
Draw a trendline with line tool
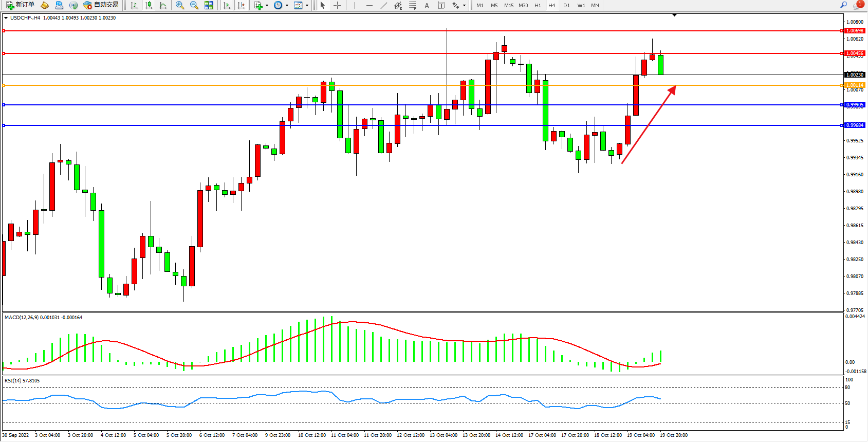tap(383, 5)
